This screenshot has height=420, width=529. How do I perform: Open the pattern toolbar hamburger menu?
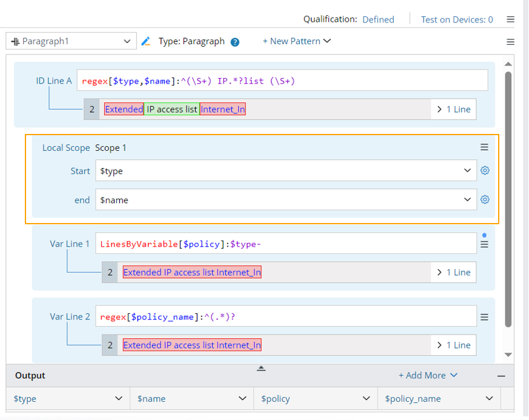(511, 42)
